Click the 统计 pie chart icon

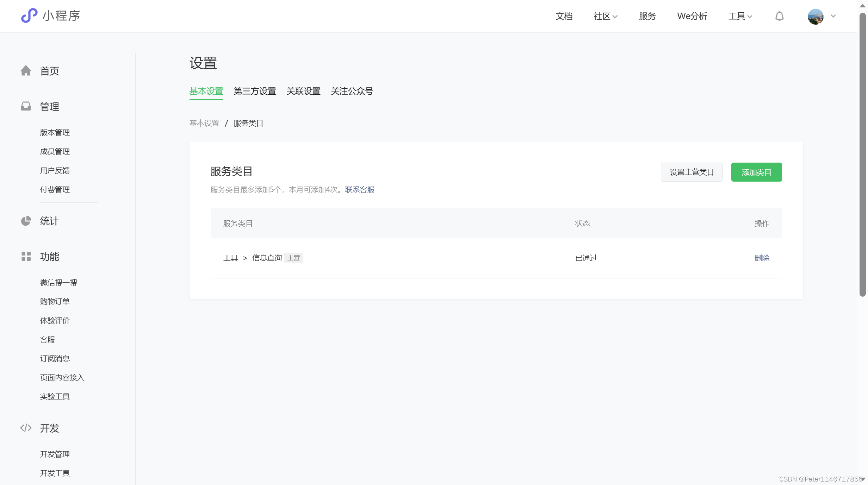pyautogui.click(x=26, y=221)
